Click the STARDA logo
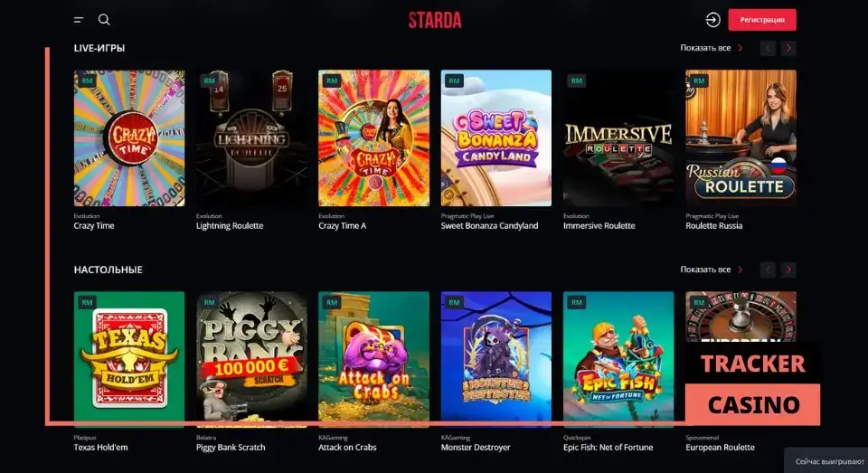 click(x=435, y=21)
